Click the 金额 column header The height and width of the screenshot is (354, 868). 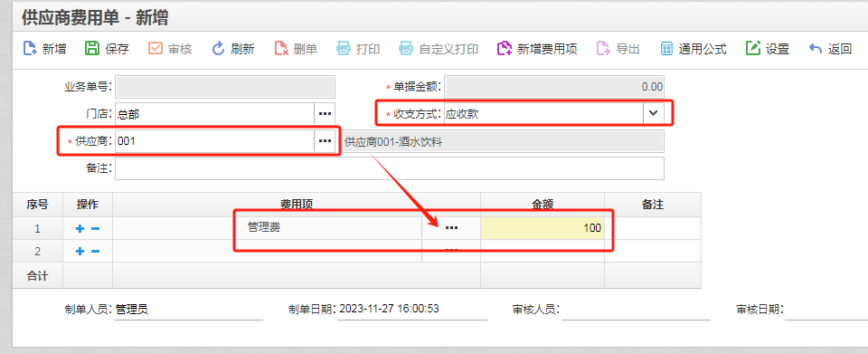542,205
